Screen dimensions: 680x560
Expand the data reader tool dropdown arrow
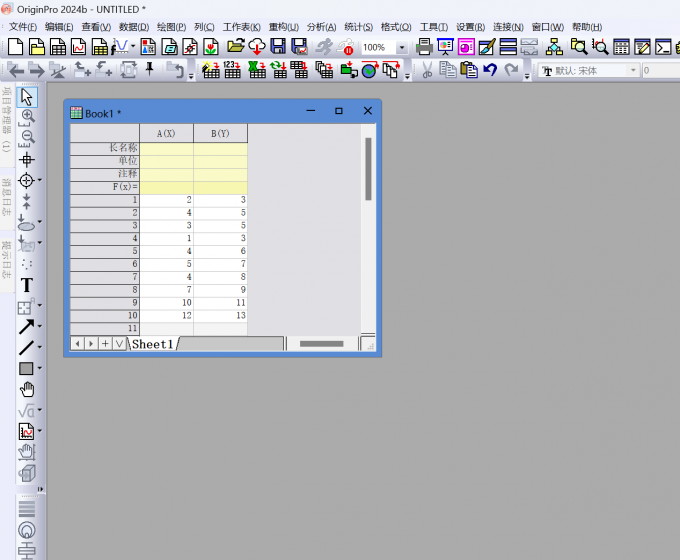click(40, 180)
